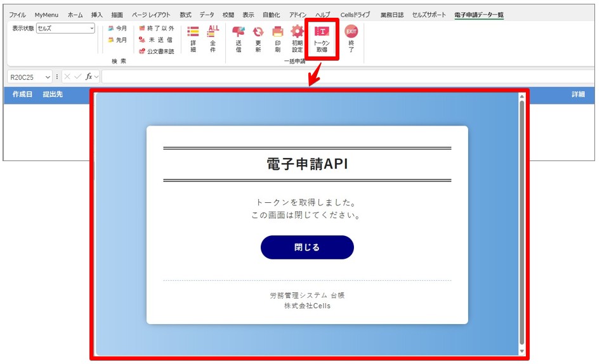Click the 閉じる button in dialog
This screenshot has width=602, height=364.
307,247
